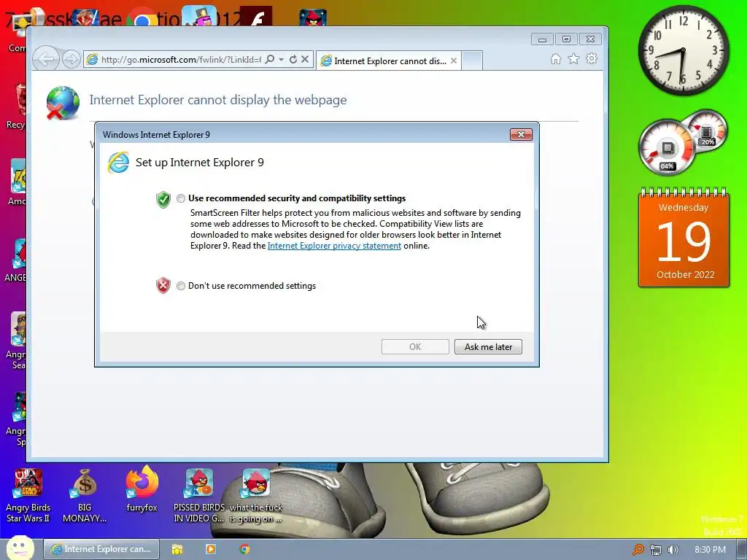This screenshot has height=560, width=747.
Task: Close the Set up Internet Explorer 9 dialog
Action: coord(521,135)
